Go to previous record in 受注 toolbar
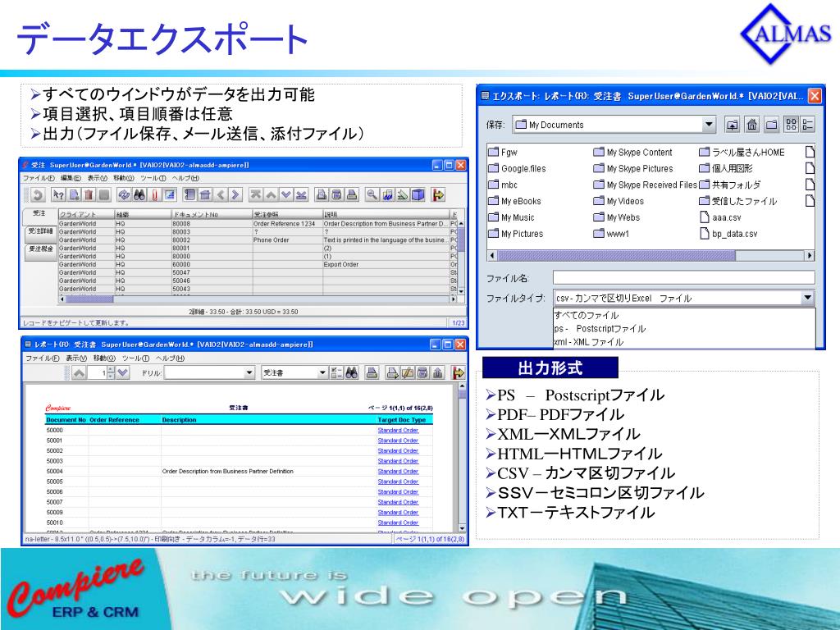Screen dimensions: 840x630 271,195
